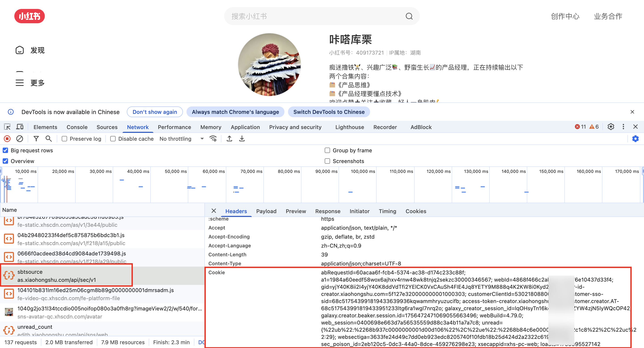The height and width of the screenshot is (348, 644).
Task: Select the unread_count request row
Action: pyautogui.click(x=102, y=329)
